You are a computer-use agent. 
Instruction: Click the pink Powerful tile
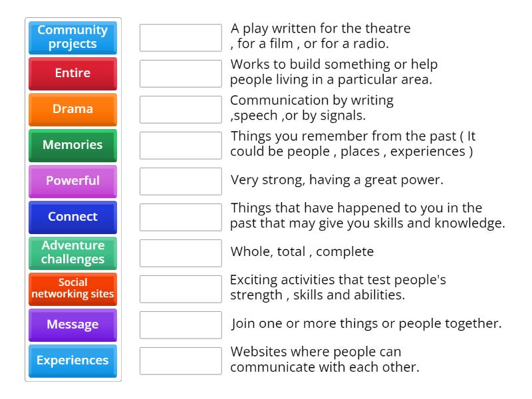72,181
